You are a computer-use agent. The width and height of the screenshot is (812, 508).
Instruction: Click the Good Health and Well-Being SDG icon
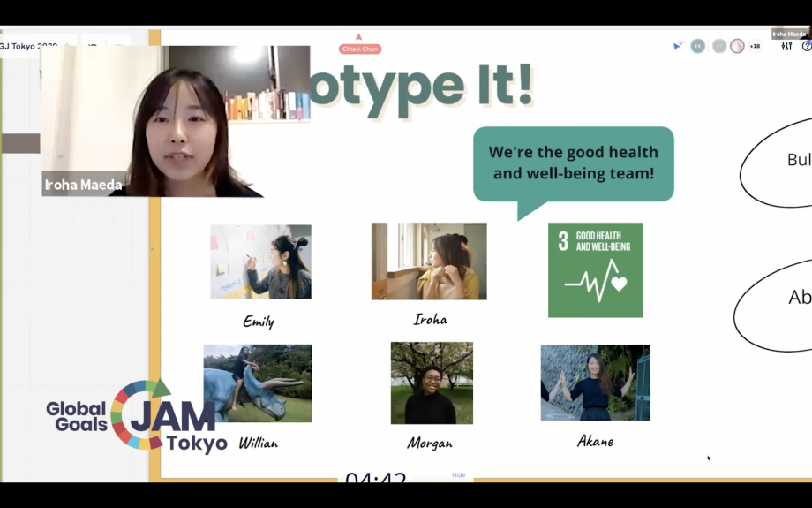pyautogui.click(x=595, y=269)
